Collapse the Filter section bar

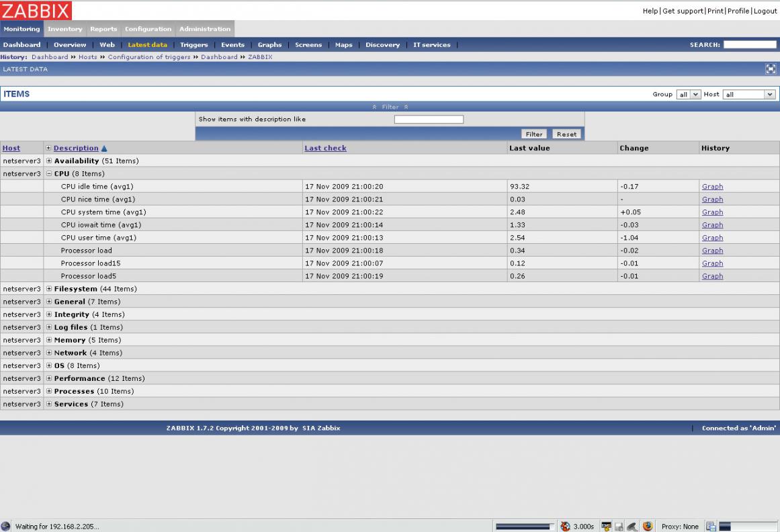[x=390, y=107]
